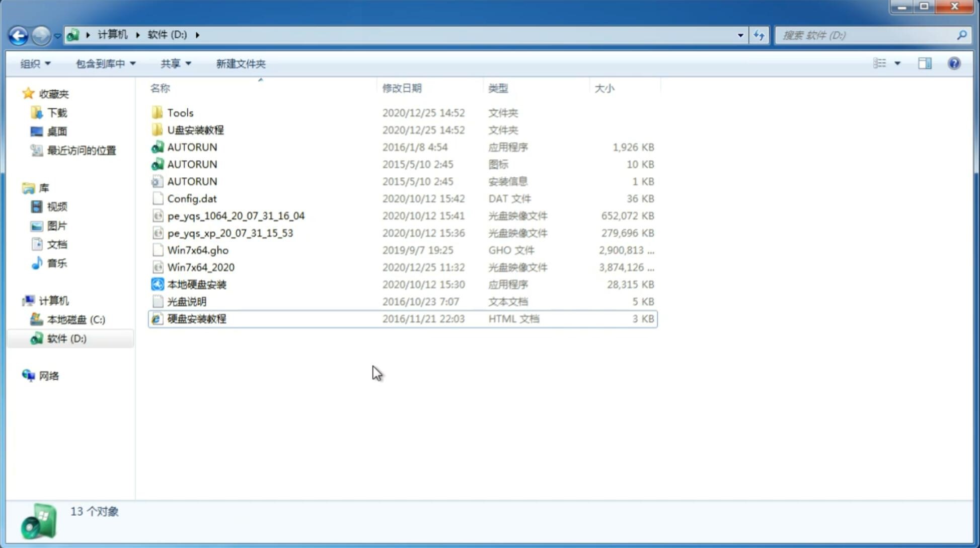980x548 pixels.
Task: Select 包含到库中 dropdown option
Action: [x=104, y=63]
